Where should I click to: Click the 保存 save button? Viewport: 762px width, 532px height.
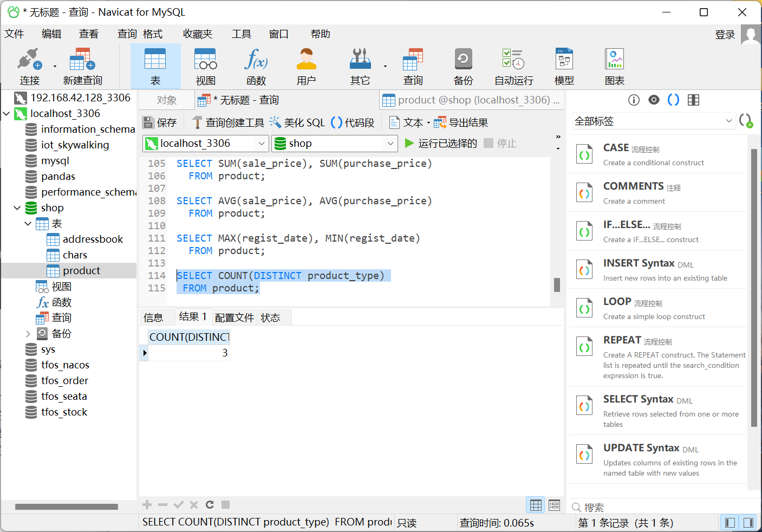click(160, 123)
